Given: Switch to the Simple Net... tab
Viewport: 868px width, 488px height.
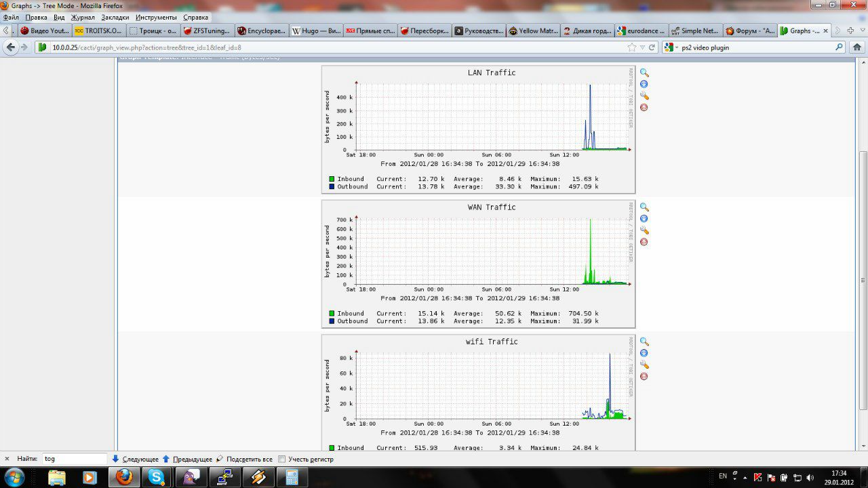Looking at the screenshot, I should pyautogui.click(x=696, y=30).
